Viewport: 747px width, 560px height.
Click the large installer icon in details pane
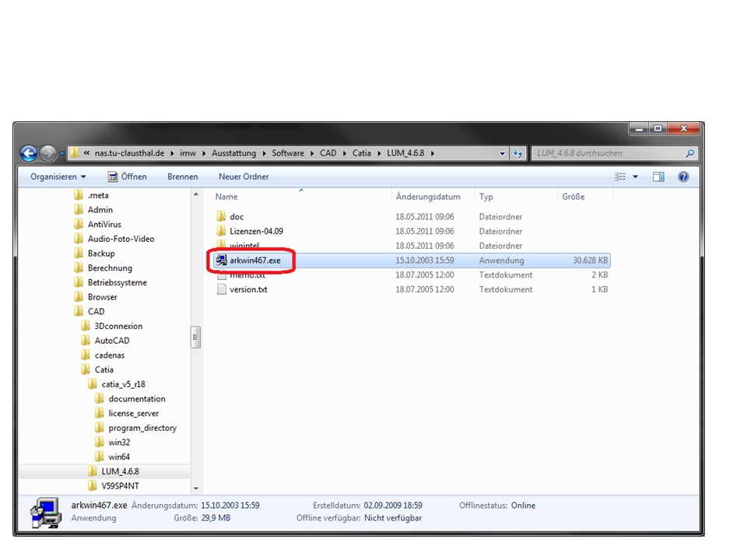[46, 513]
